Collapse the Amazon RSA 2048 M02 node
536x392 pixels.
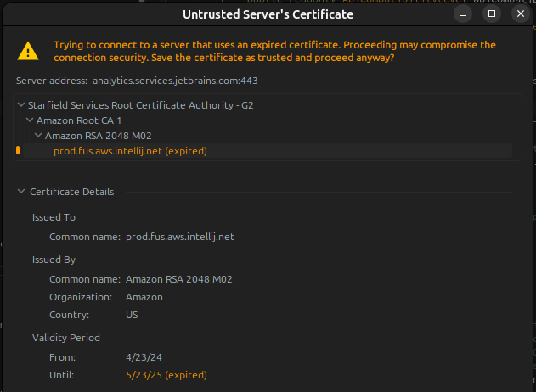(38, 136)
